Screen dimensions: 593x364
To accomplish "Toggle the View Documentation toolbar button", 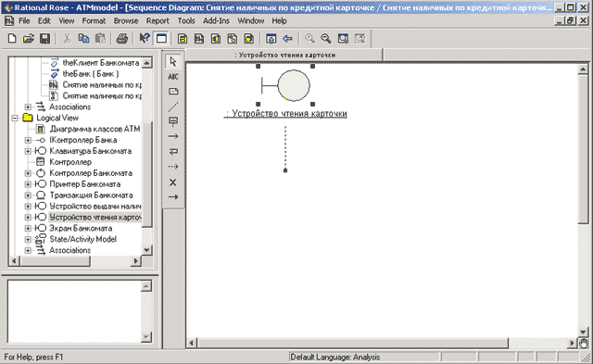I will [x=161, y=38].
